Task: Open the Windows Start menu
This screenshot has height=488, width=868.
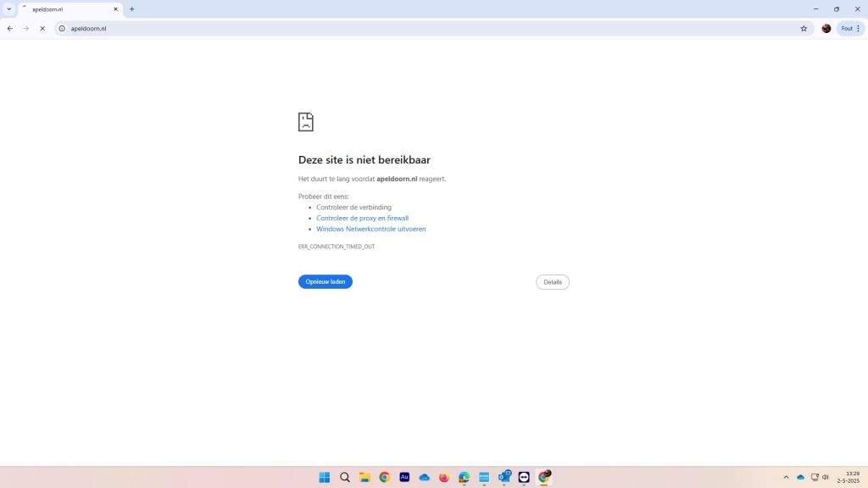Action: (x=325, y=477)
